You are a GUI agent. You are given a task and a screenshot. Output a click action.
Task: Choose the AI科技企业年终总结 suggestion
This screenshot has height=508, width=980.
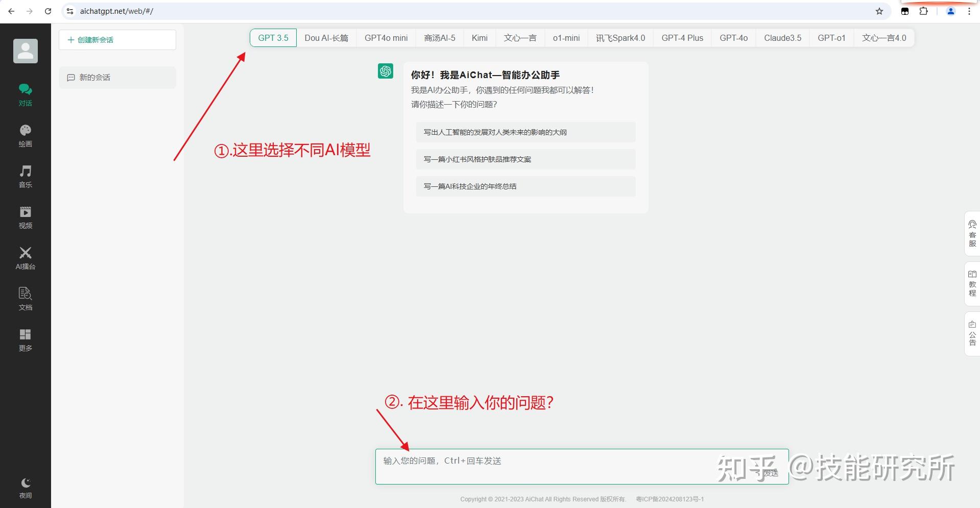[526, 186]
